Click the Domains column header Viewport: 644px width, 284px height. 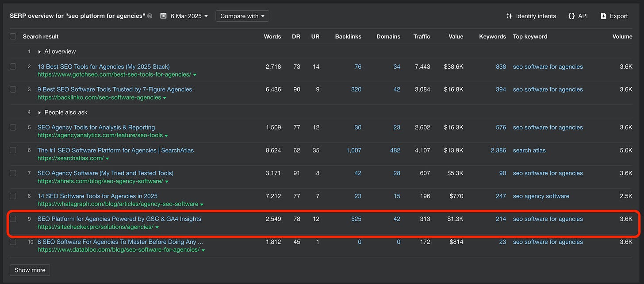point(388,36)
